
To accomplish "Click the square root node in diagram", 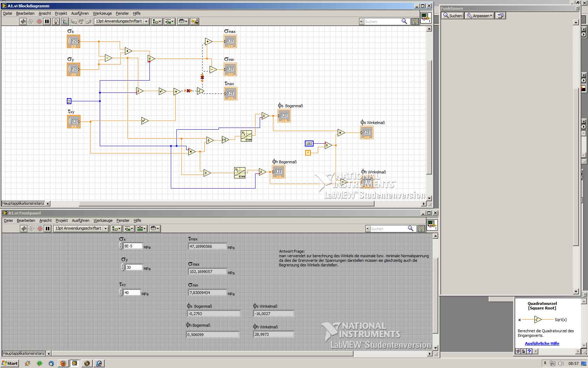I will click(200, 91).
